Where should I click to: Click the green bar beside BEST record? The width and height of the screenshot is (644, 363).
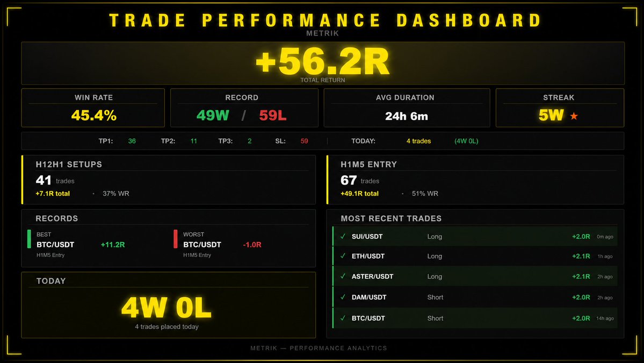pos(29,239)
